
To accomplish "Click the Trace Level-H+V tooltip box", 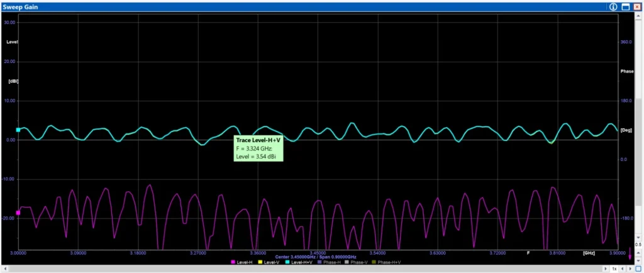I will click(x=258, y=148).
